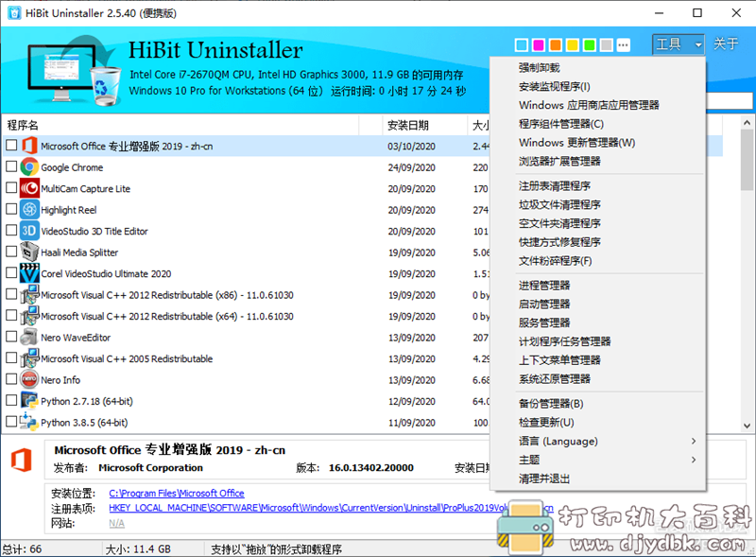Open the more colors ellipsis button
The image size is (756, 557).
(624, 45)
